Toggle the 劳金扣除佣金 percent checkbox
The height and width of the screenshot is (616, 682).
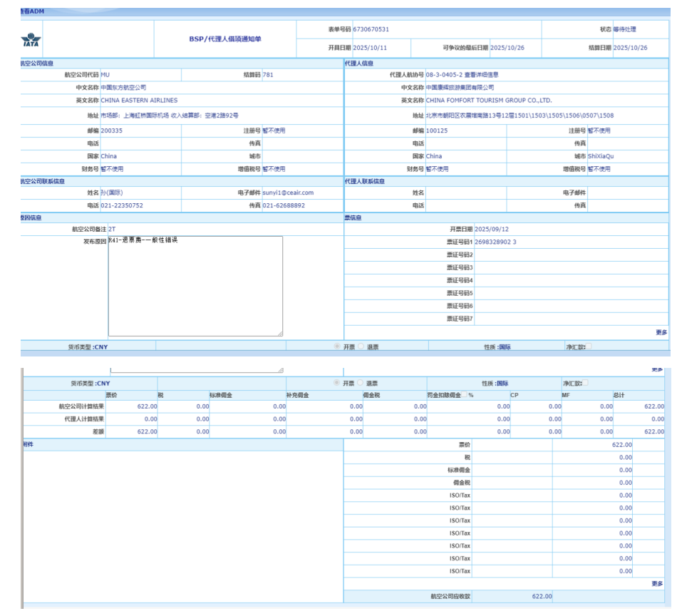coord(465,394)
